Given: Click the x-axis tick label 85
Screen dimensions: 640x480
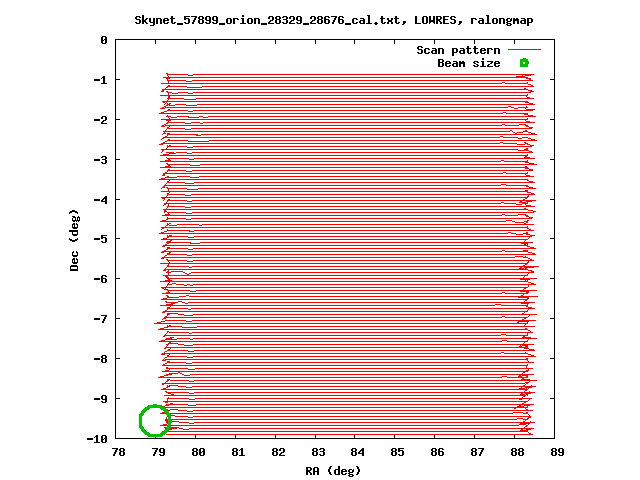Looking at the screenshot, I should pos(398,452).
